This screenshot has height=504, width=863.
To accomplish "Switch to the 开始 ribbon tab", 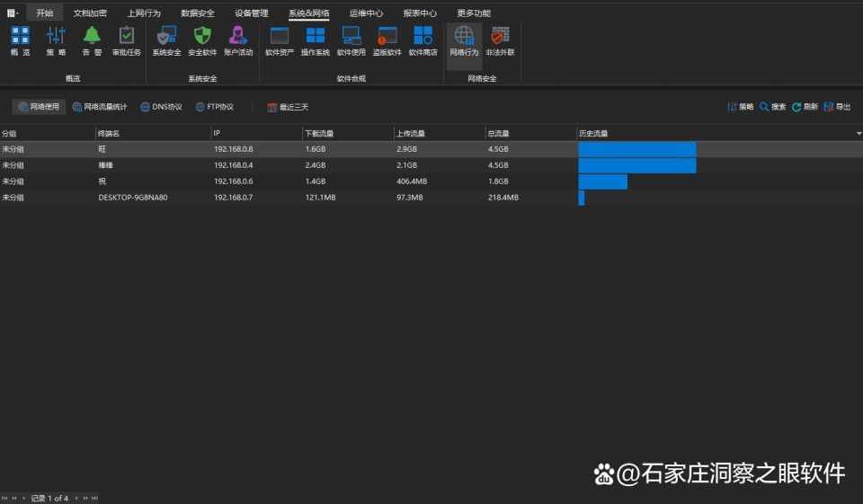I will pyautogui.click(x=45, y=13).
